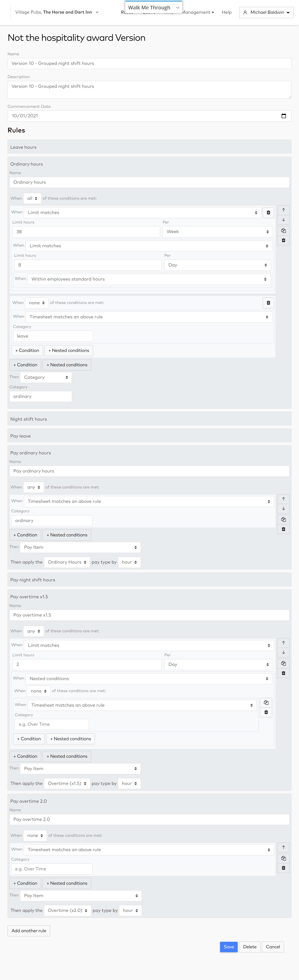Expand the Walk Me Through panel
The height and width of the screenshot is (980, 299).
tap(154, 7)
